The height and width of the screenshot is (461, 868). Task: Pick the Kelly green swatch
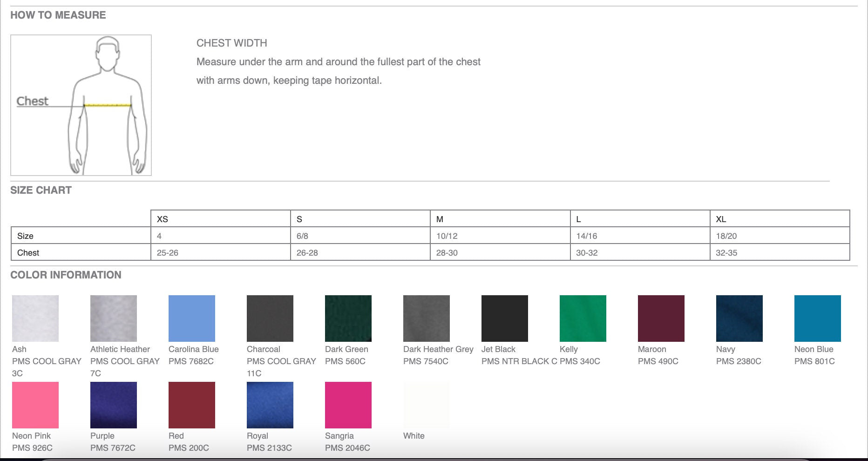click(583, 319)
